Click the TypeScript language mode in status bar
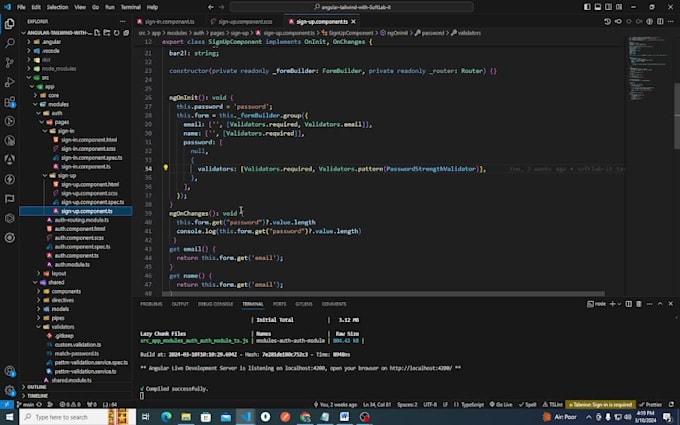Image resolution: width=680 pixels, height=425 pixels. pos(469,405)
